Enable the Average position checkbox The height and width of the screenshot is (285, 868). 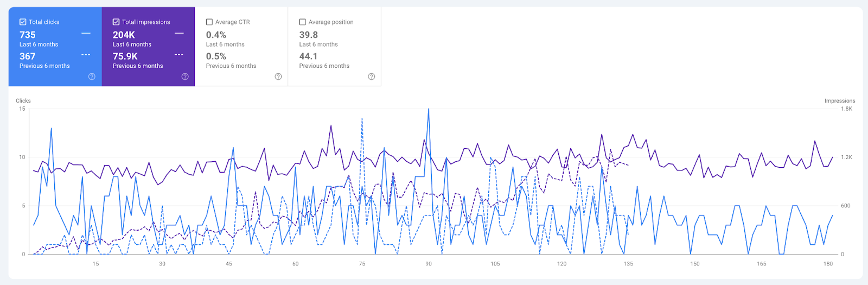click(x=303, y=22)
